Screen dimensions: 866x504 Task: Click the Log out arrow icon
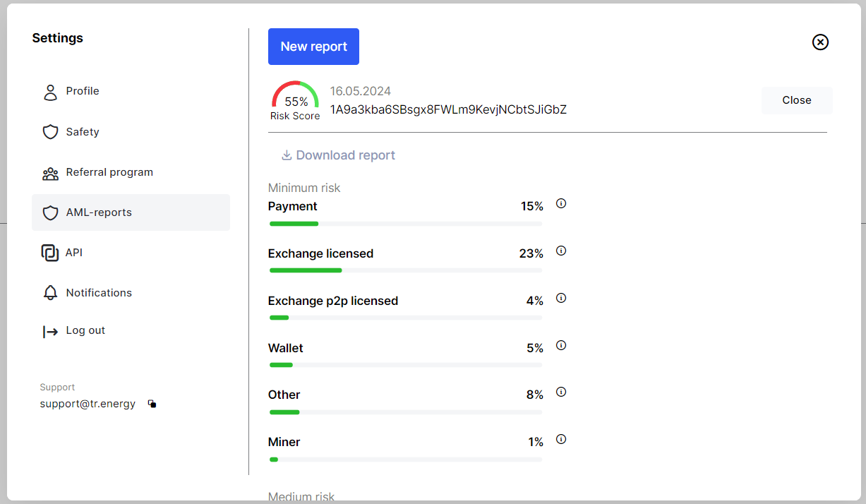(x=50, y=330)
